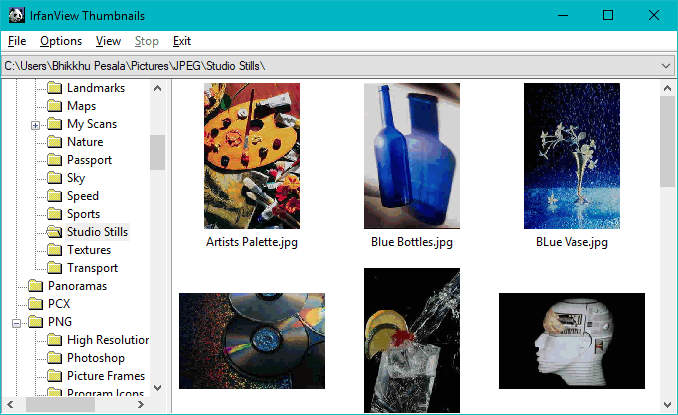
Task: Click the Picture Frames folder icon
Action: (54, 376)
